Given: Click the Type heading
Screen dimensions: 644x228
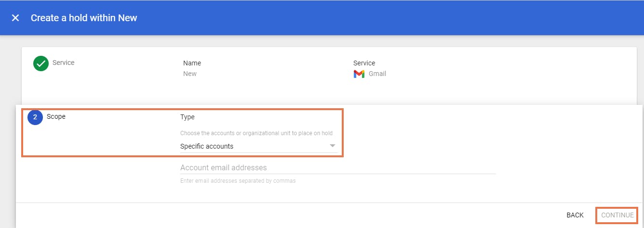Looking at the screenshot, I should pyautogui.click(x=187, y=117).
